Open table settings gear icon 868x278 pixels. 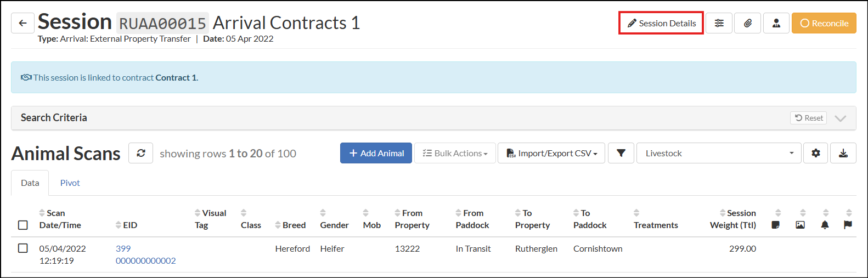click(x=815, y=153)
